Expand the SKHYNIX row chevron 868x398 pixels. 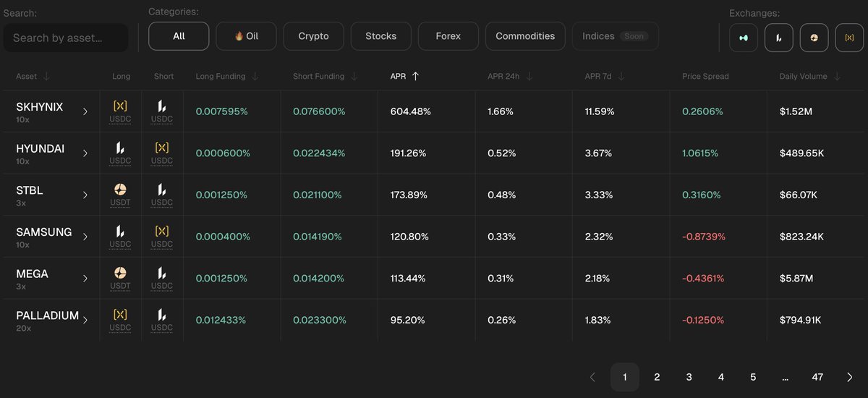85,111
